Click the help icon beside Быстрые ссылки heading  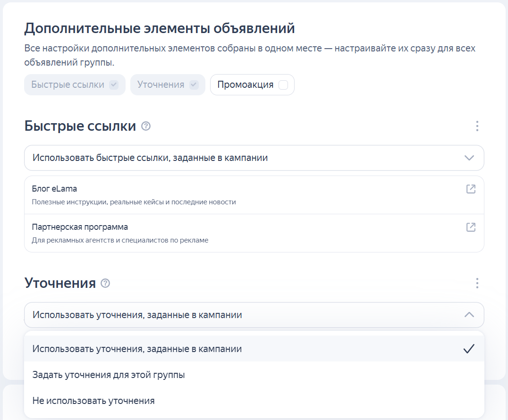pyautogui.click(x=145, y=126)
